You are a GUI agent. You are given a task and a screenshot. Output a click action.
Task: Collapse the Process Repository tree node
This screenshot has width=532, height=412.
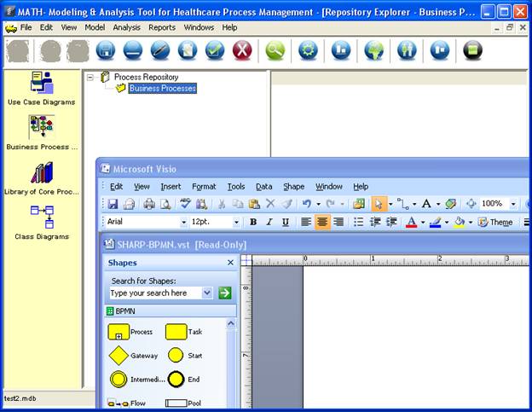point(91,77)
